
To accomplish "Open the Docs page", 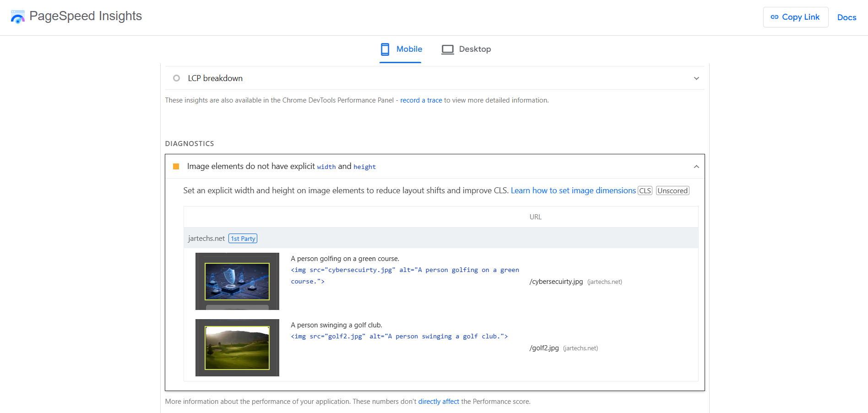I will point(846,17).
